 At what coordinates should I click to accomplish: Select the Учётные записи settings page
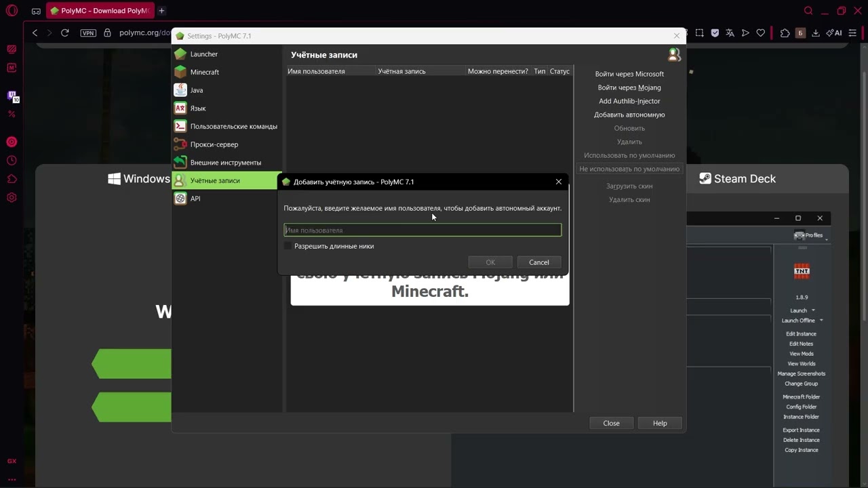227,180
